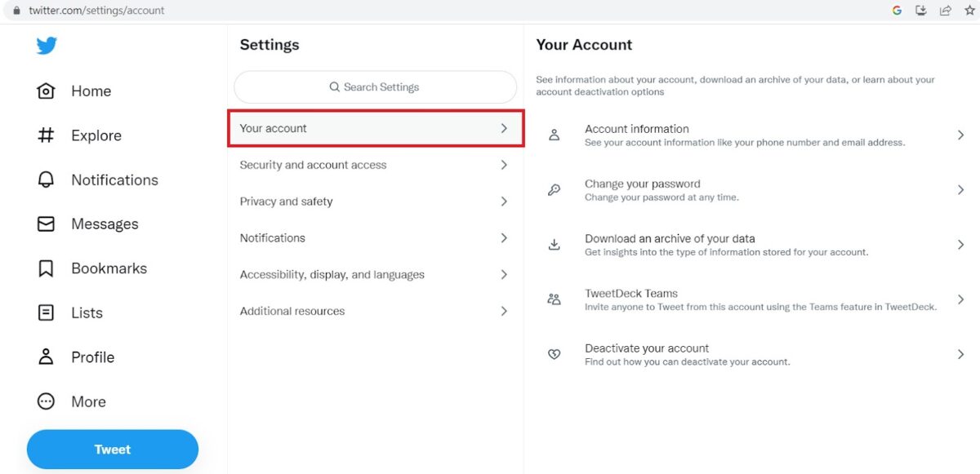Click the key icon for Change your password
This screenshot has height=474, width=980.
coord(554,190)
